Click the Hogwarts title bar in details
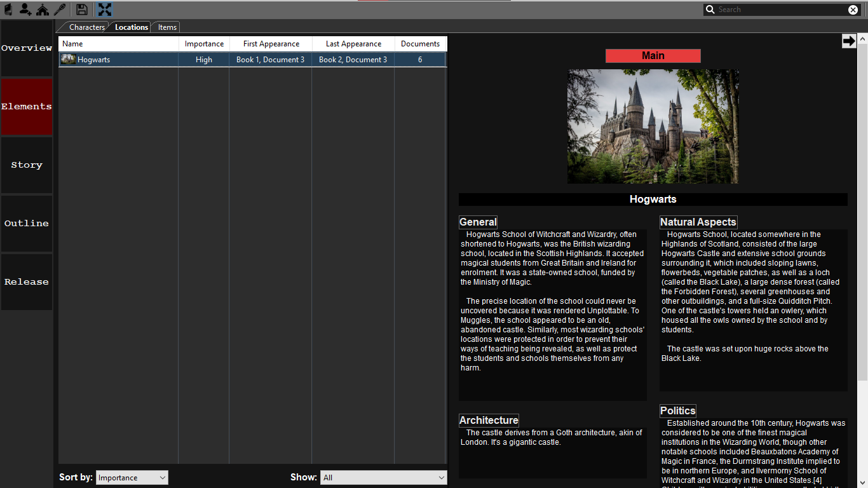 click(x=653, y=200)
